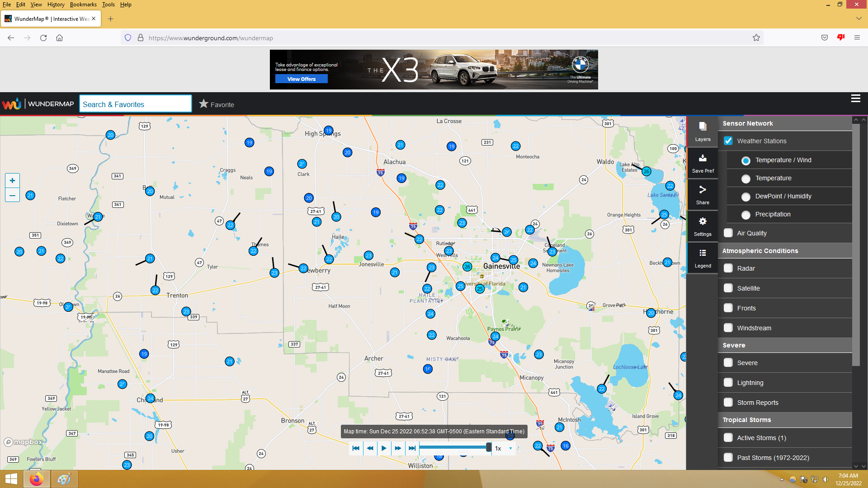Click the layers panel vertical scrollbar
868x488 pixels.
(x=856, y=244)
